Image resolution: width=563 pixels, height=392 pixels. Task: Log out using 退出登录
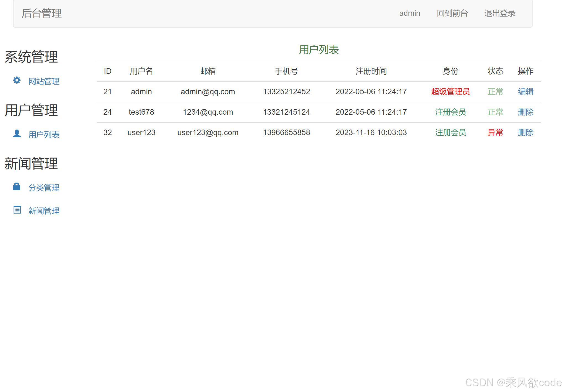(500, 13)
